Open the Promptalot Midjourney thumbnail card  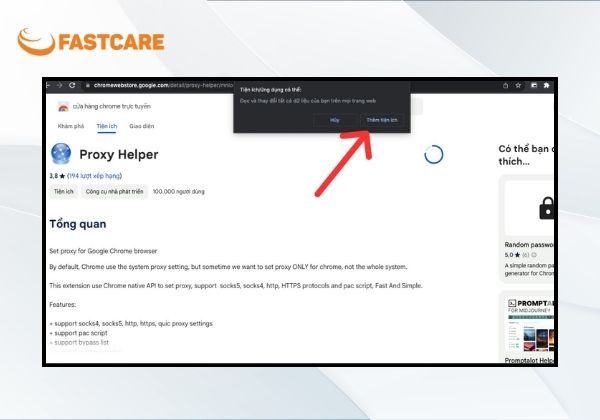[530, 326]
